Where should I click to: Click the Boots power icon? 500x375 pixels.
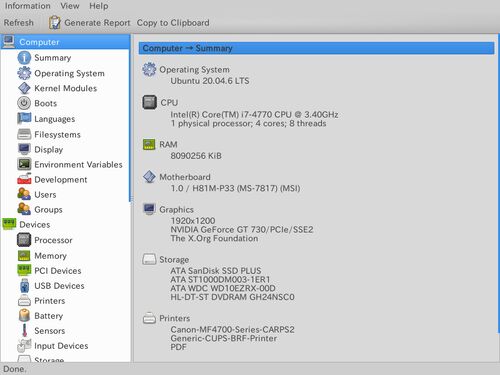[24, 103]
